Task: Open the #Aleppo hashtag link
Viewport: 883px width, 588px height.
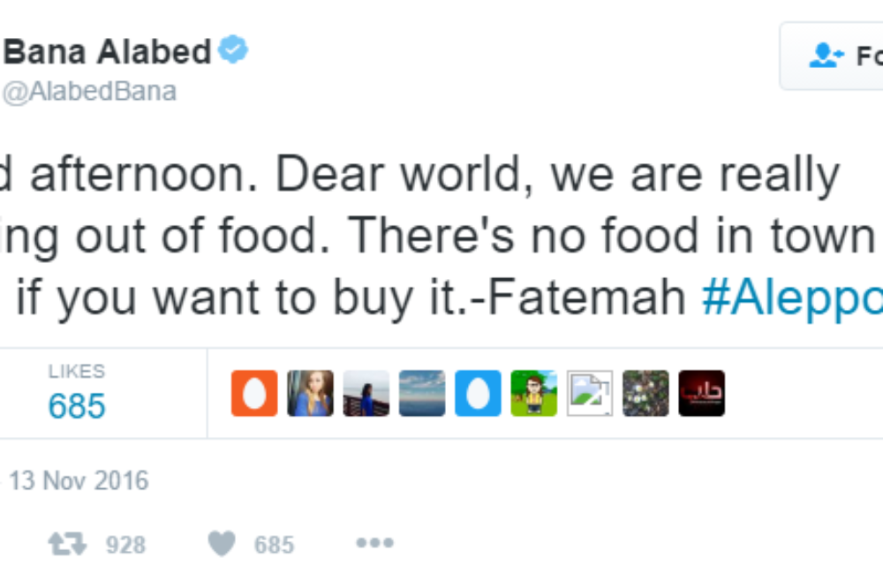Action: (x=791, y=299)
